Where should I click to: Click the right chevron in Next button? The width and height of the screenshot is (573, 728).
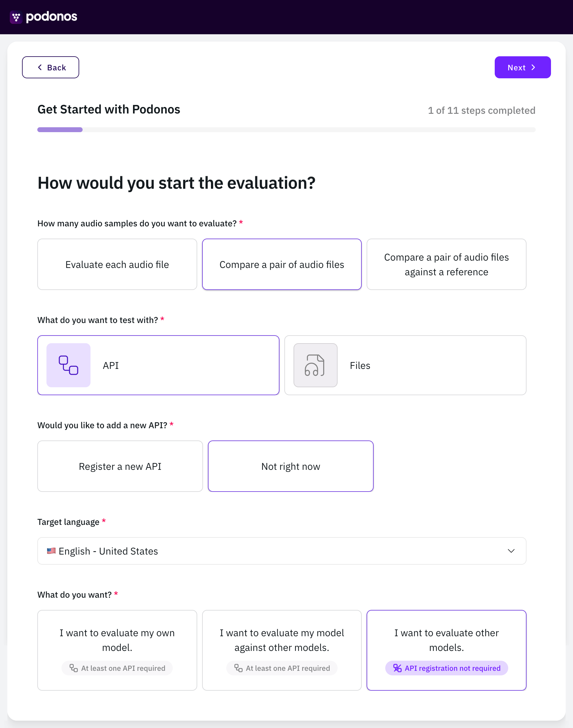click(533, 68)
